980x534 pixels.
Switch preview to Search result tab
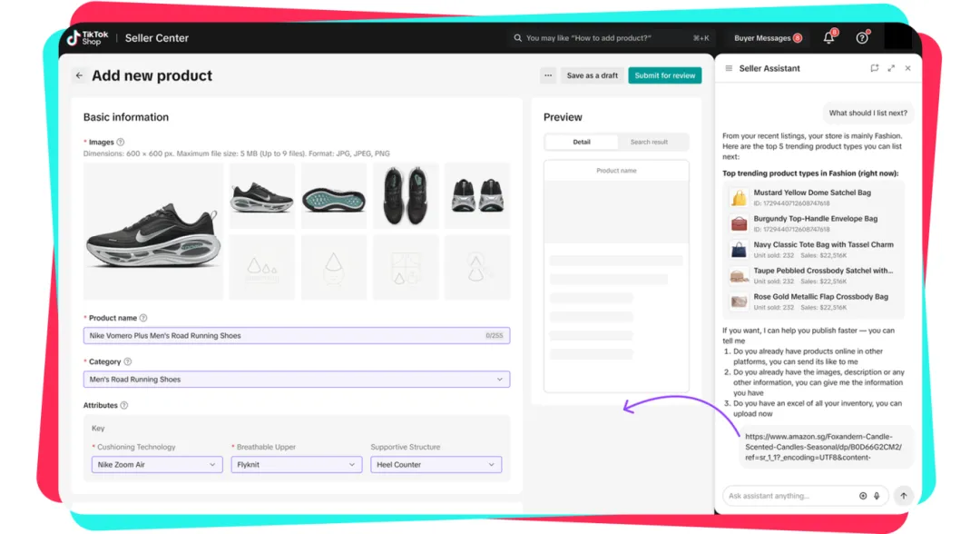[649, 142]
